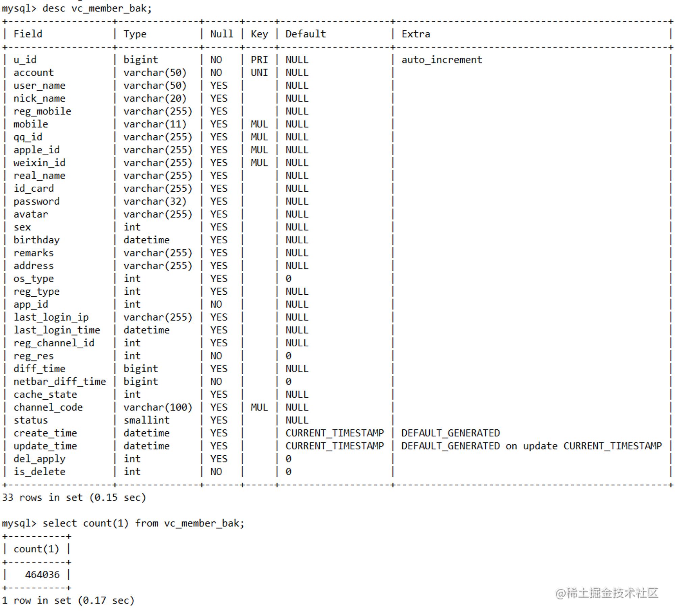Select the 'u_id' field name
Viewport: 675px width, 616px height.
(x=25, y=60)
